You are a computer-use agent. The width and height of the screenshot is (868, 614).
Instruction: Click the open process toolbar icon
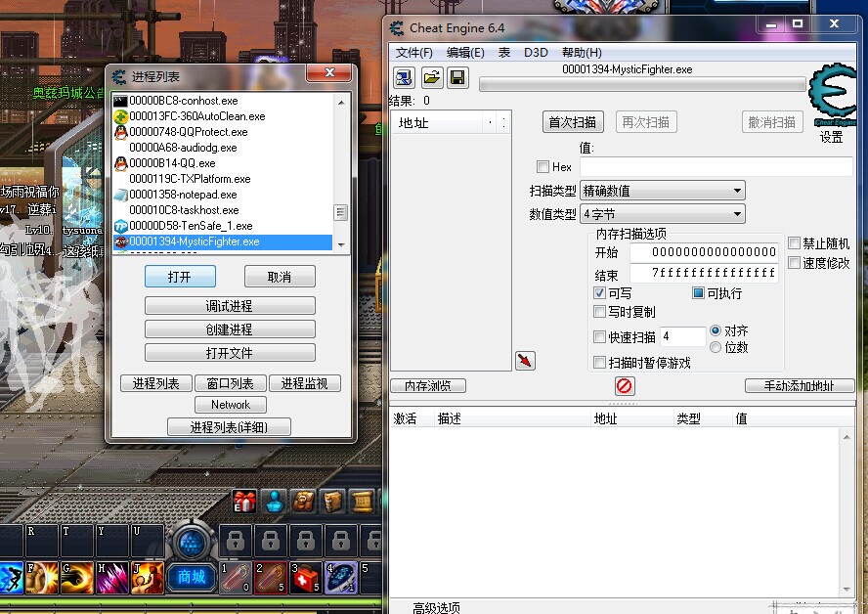click(404, 77)
